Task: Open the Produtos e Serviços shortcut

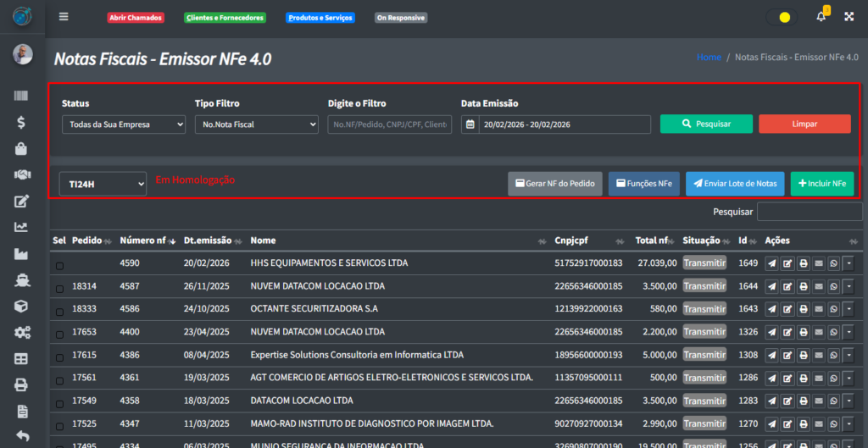Action: pyautogui.click(x=320, y=18)
